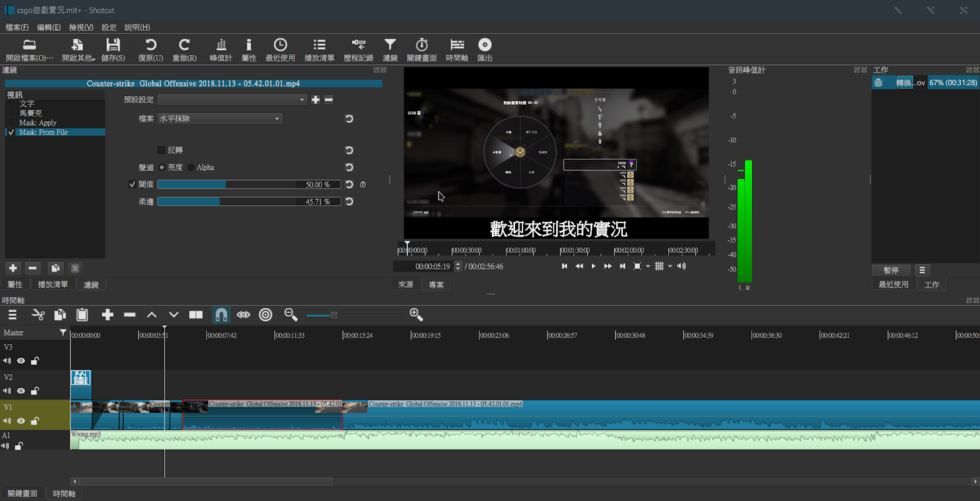Play the video in player
The image size is (980, 501).
593,266
